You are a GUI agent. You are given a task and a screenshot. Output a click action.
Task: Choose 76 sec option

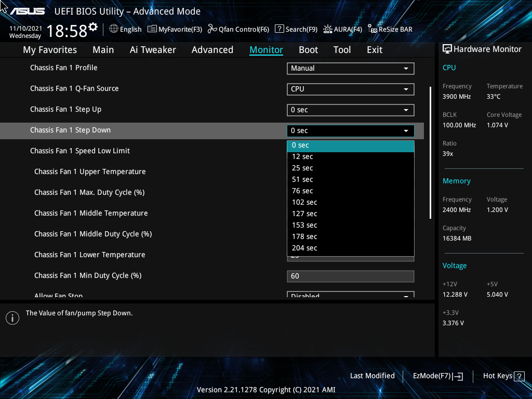click(x=351, y=191)
